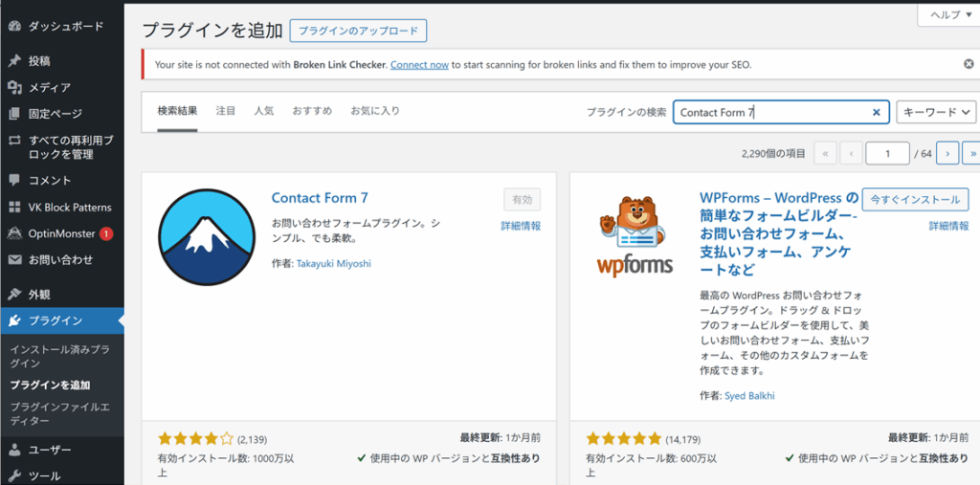Viewport: 980px width, 485px height.
Task: Clear the plugin search field with the X
Action: [877, 113]
